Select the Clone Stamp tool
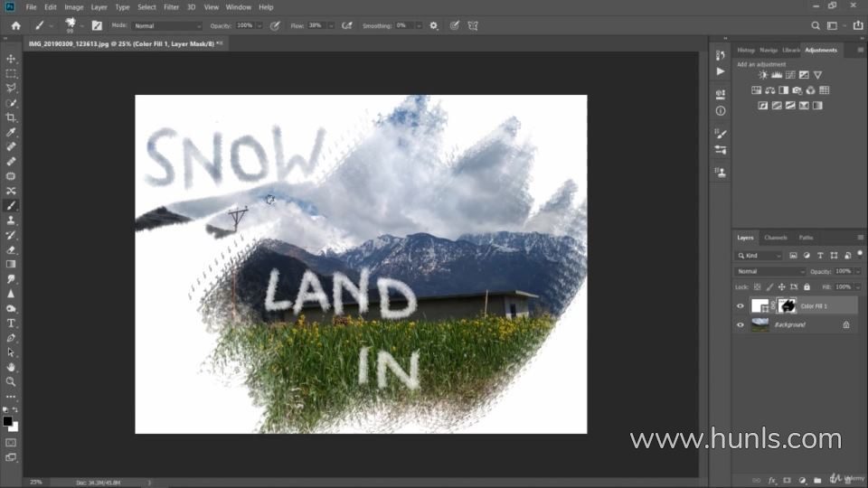 (x=11, y=221)
